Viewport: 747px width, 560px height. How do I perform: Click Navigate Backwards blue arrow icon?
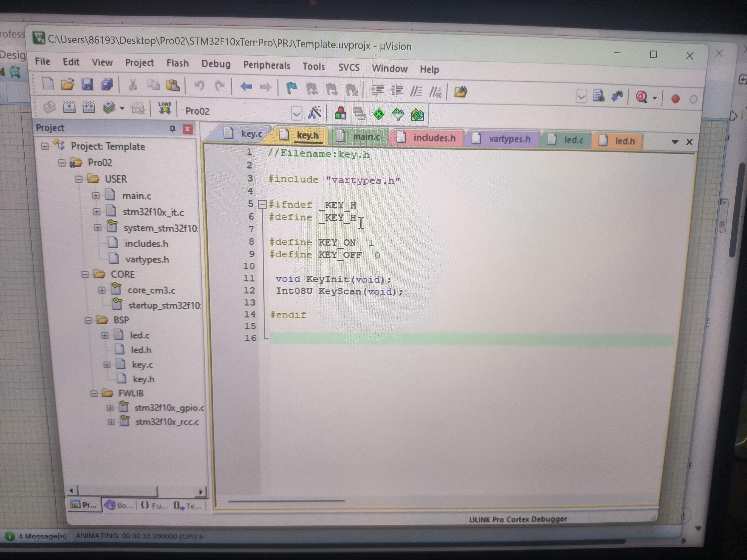pyautogui.click(x=246, y=87)
